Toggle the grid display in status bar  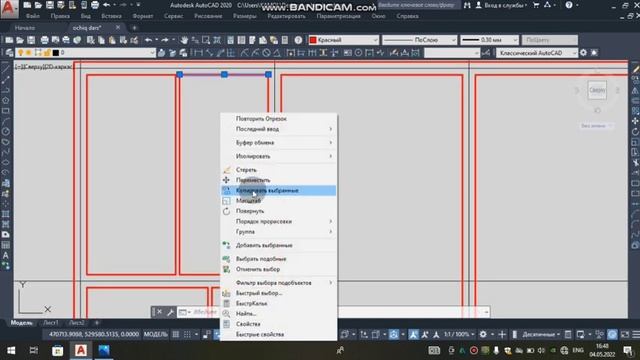176,334
